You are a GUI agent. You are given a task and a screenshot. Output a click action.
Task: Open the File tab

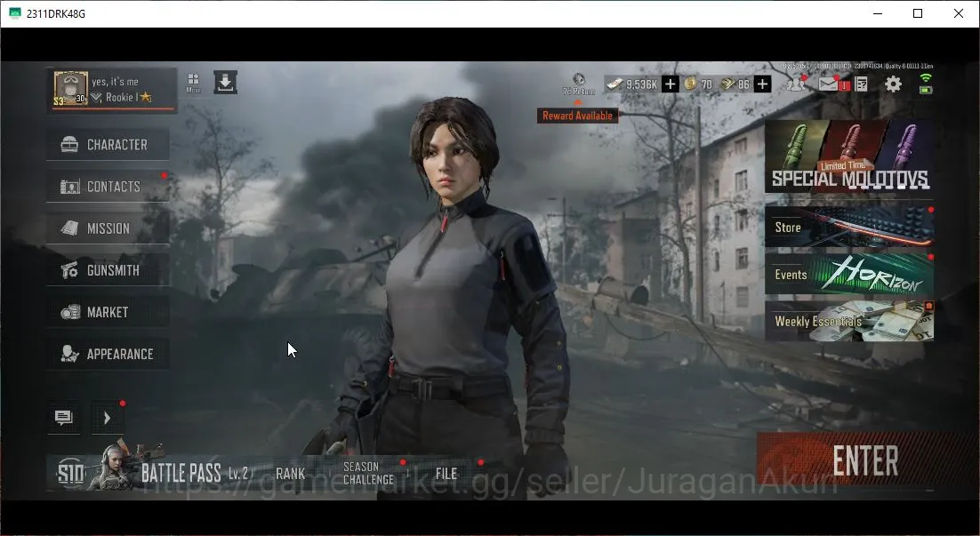tap(446, 474)
